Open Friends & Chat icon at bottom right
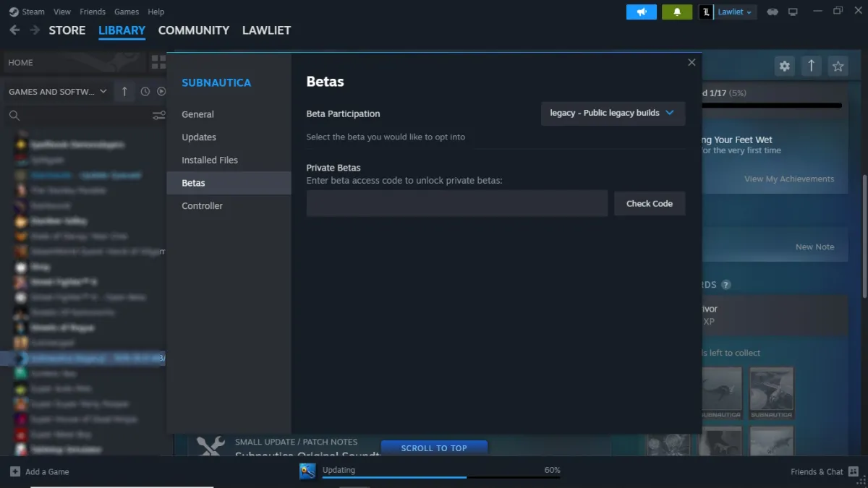 point(854,471)
